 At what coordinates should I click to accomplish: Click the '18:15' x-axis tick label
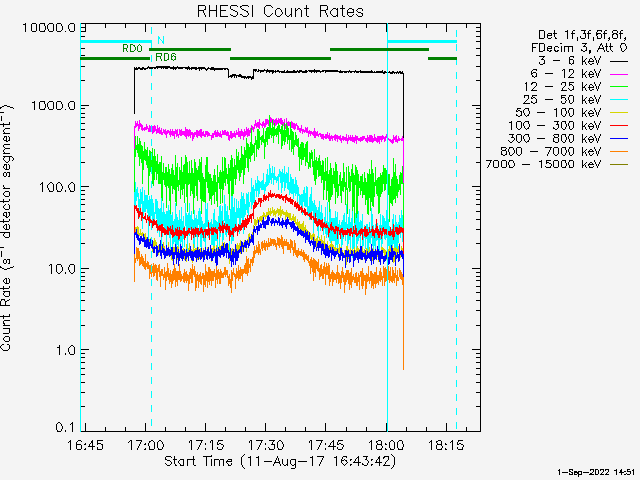tap(446, 445)
